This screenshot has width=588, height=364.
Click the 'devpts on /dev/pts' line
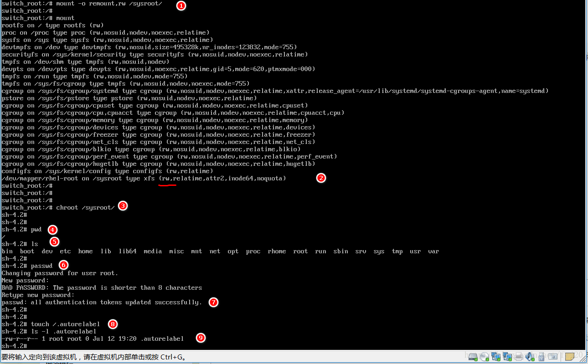click(x=159, y=69)
